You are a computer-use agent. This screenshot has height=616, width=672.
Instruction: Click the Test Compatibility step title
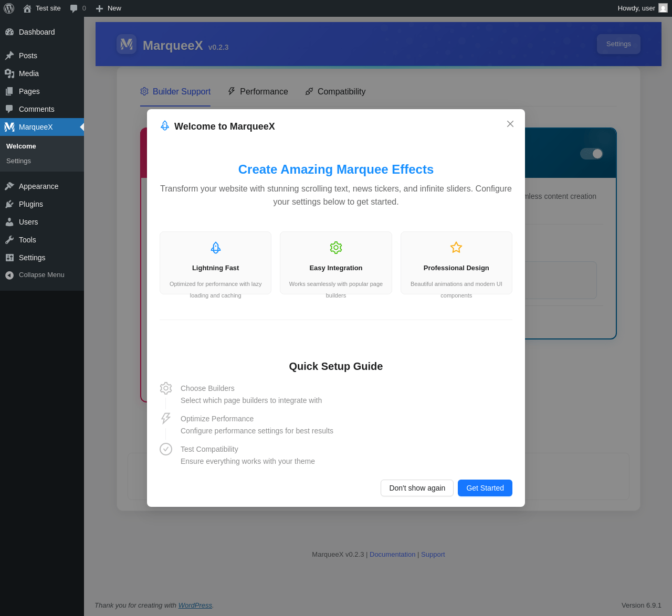[x=209, y=449]
